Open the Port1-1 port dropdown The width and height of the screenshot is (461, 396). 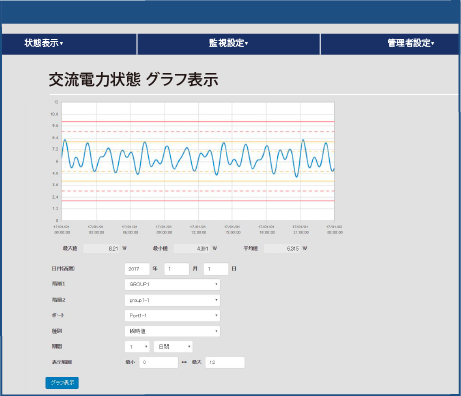(x=172, y=315)
